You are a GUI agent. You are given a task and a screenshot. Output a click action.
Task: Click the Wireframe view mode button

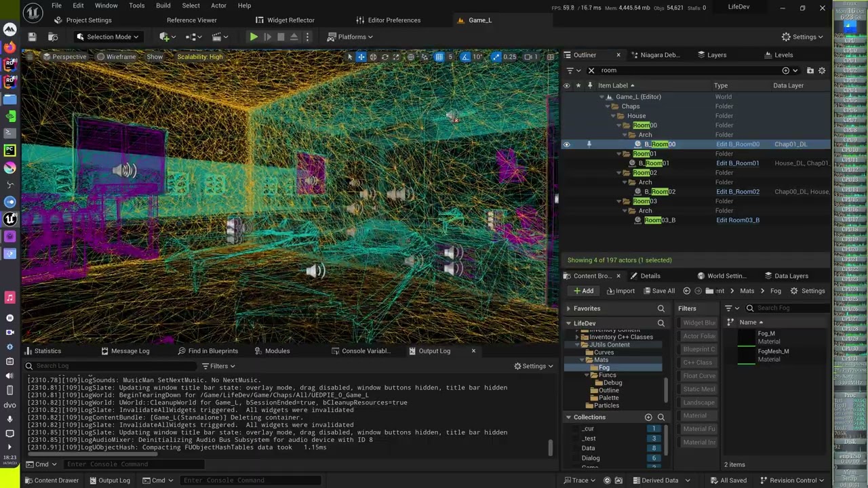116,56
